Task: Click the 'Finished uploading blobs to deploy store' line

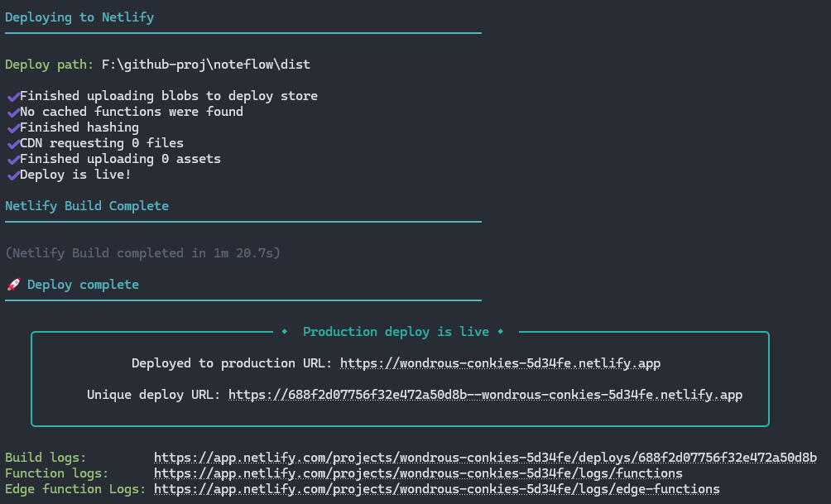Action: 169,96
